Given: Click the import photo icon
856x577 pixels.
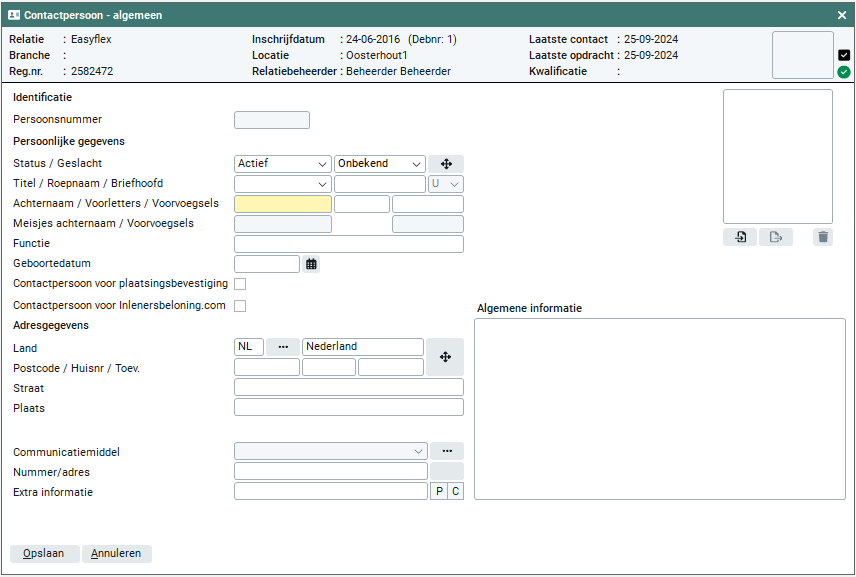Looking at the screenshot, I should pyautogui.click(x=740, y=237).
